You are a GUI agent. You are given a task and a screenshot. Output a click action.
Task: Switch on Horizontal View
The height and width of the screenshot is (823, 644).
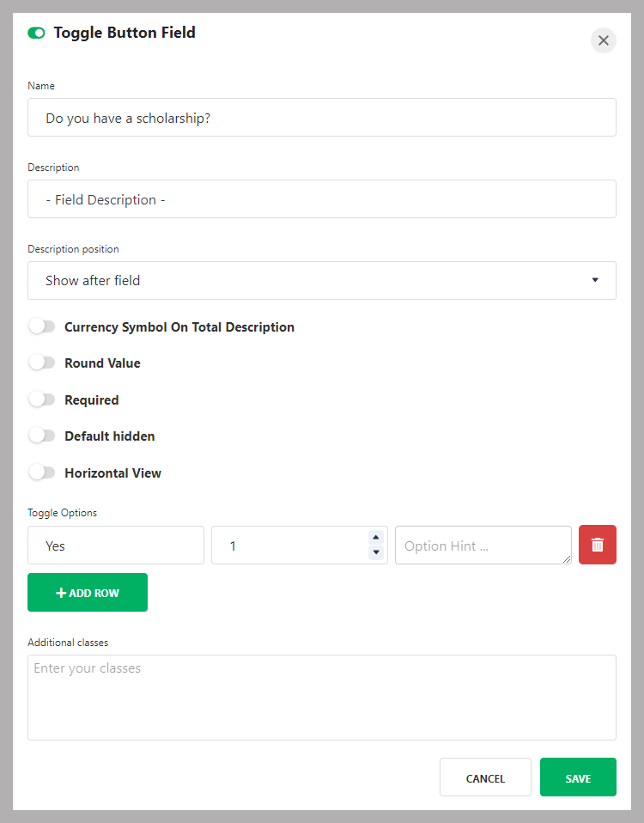click(x=42, y=472)
